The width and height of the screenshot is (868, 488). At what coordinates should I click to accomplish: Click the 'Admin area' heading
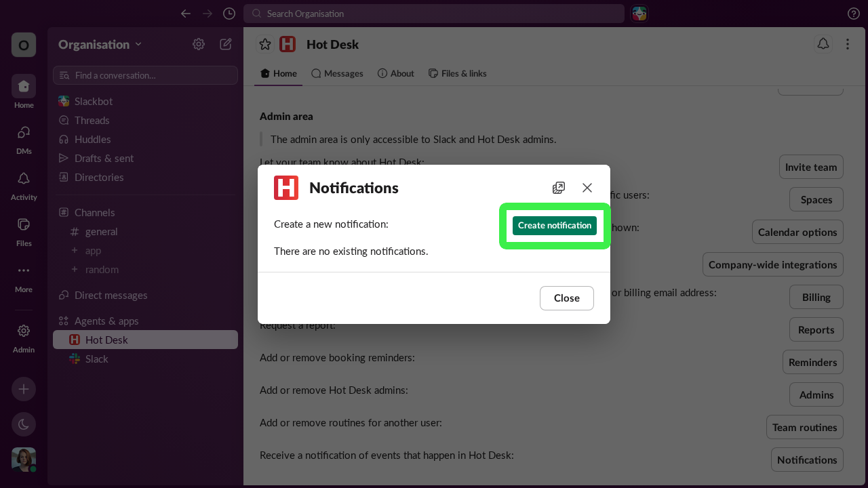click(x=286, y=117)
